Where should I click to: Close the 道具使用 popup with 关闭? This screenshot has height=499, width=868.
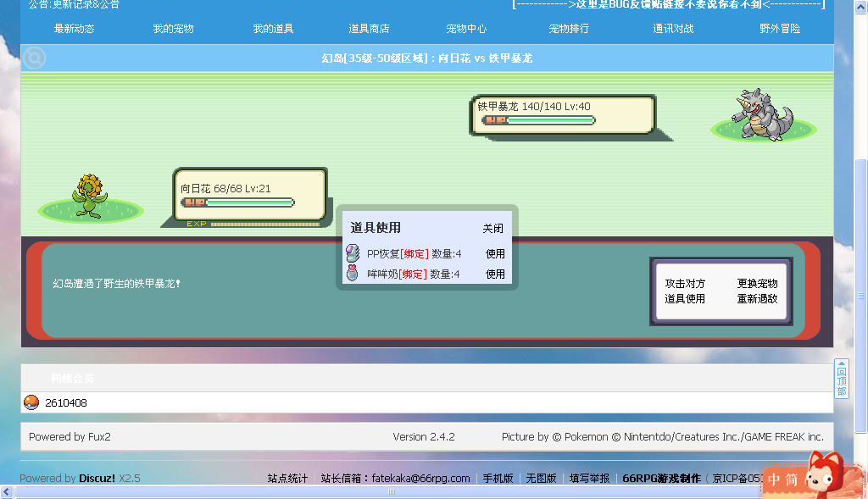492,228
